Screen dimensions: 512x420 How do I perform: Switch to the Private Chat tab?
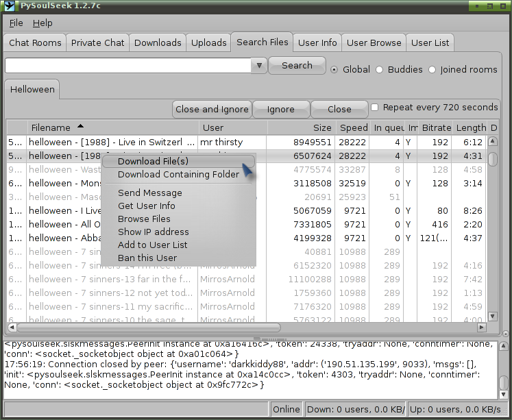click(97, 42)
